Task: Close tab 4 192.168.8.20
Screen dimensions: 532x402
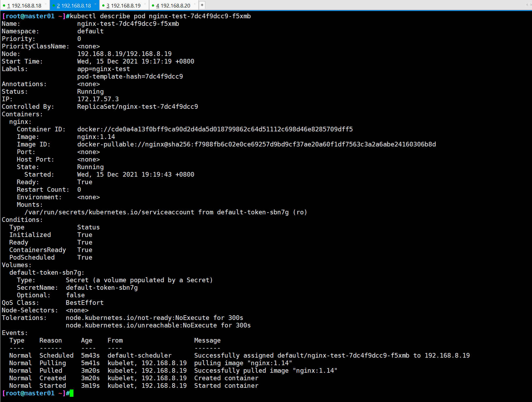Action: tap(195, 4)
